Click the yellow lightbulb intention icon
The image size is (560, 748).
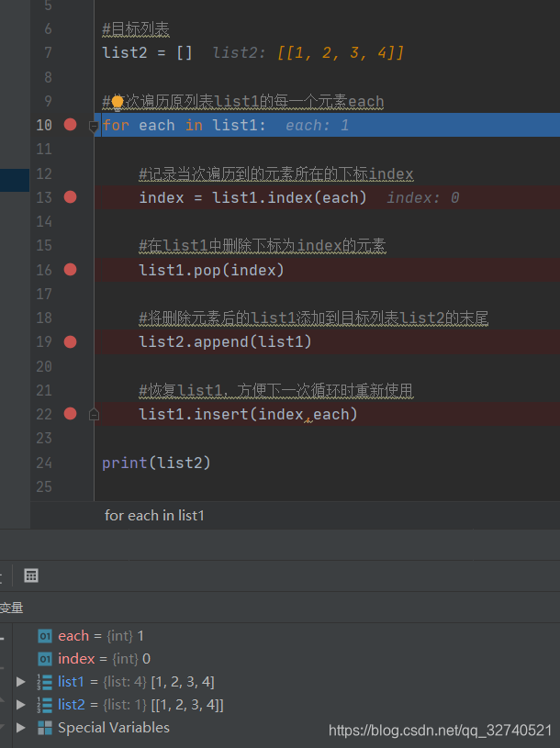tap(118, 102)
